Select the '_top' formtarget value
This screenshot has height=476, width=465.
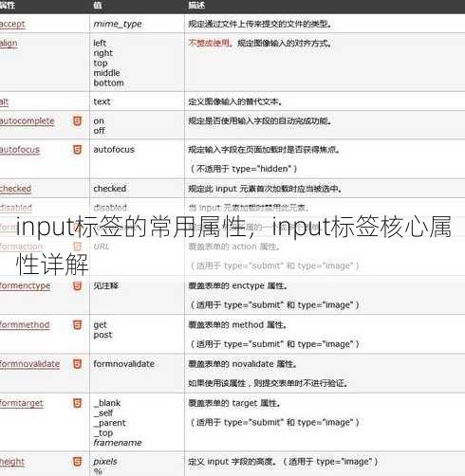coord(103,433)
